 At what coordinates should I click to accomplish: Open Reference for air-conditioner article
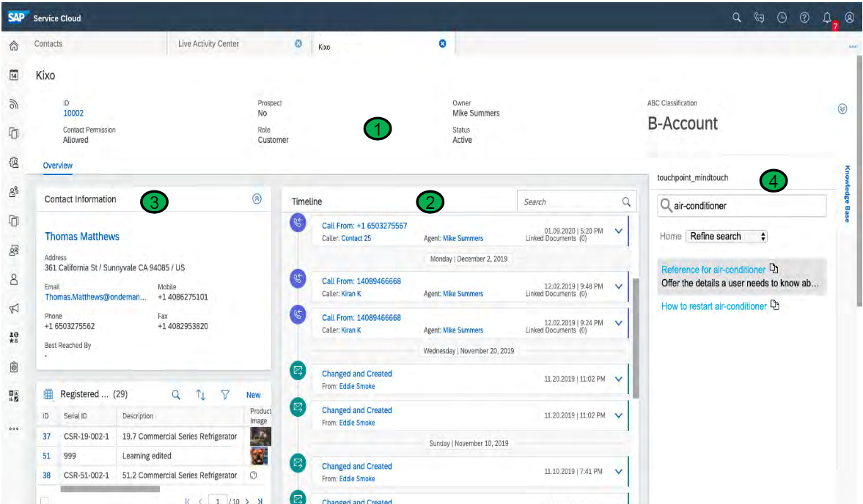[713, 270]
